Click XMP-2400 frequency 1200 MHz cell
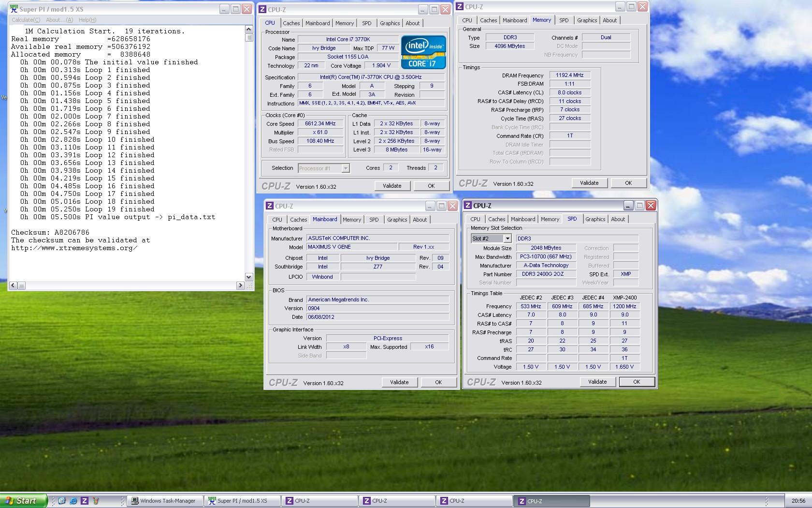The image size is (812, 508). click(x=624, y=306)
